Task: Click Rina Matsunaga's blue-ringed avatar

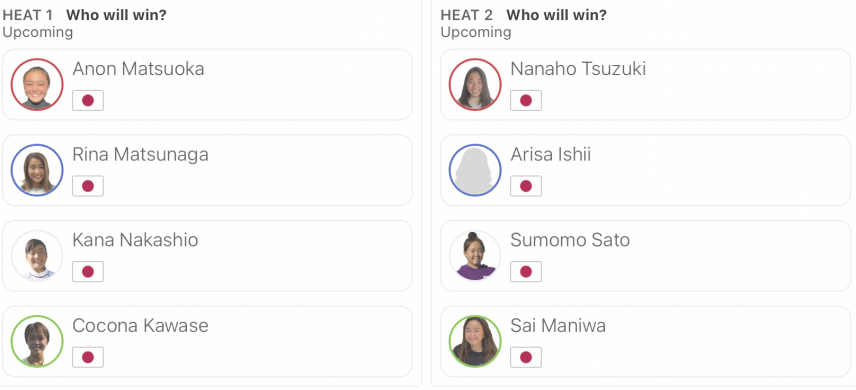Action: tap(37, 170)
